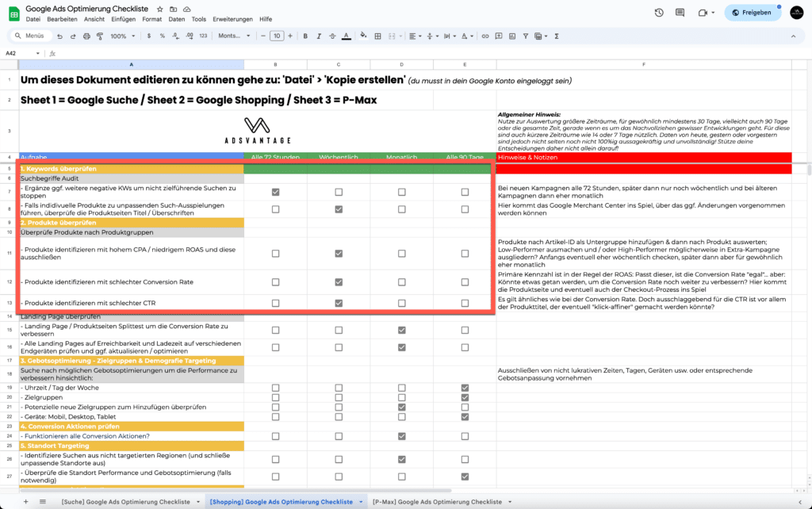The width and height of the screenshot is (812, 509).
Task: Apply strikethrough formatting
Action: click(x=332, y=36)
